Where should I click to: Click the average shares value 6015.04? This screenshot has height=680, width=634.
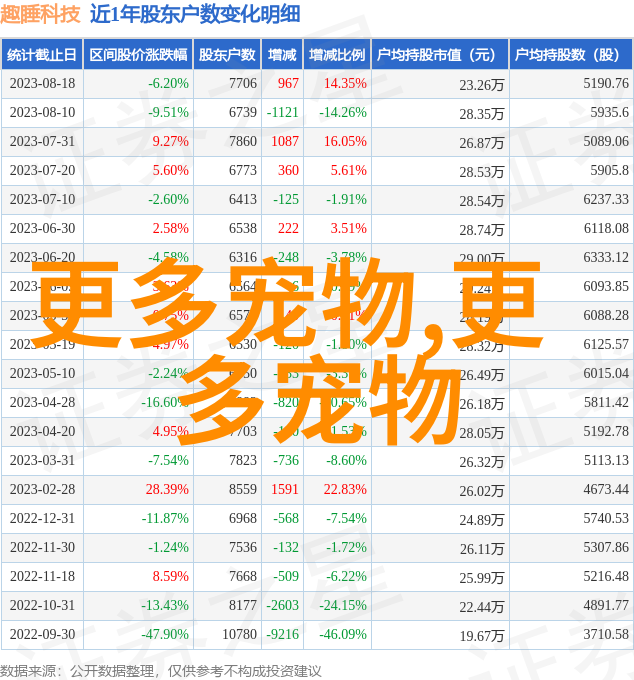click(x=606, y=373)
